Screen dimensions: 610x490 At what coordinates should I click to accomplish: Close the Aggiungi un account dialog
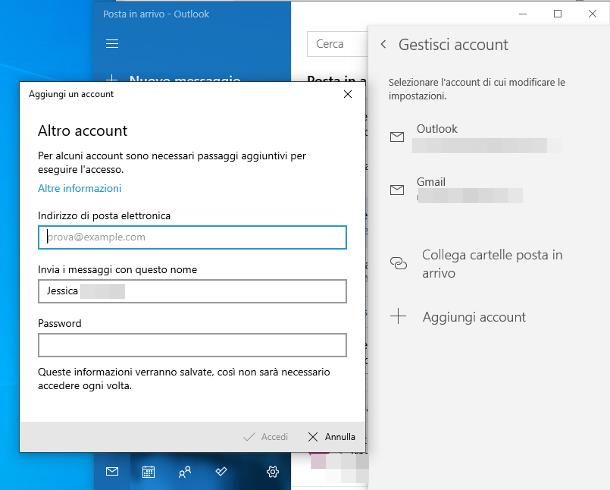pyautogui.click(x=348, y=94)
